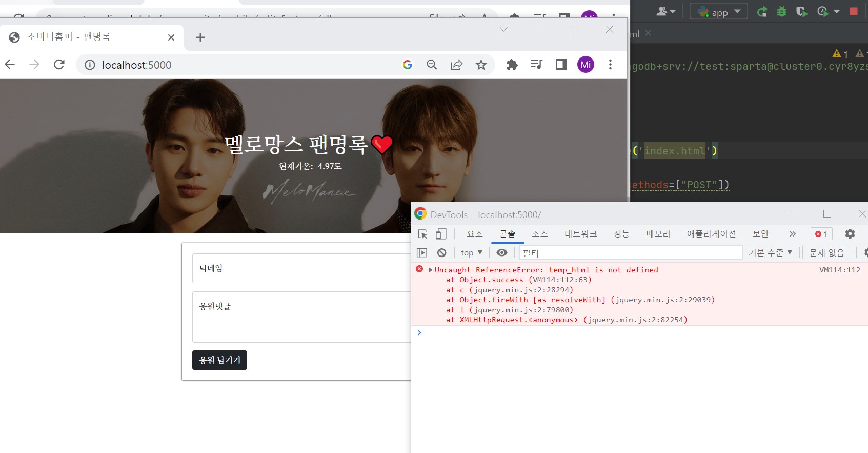Click the 닉네임 input field

tap(301, 268)
